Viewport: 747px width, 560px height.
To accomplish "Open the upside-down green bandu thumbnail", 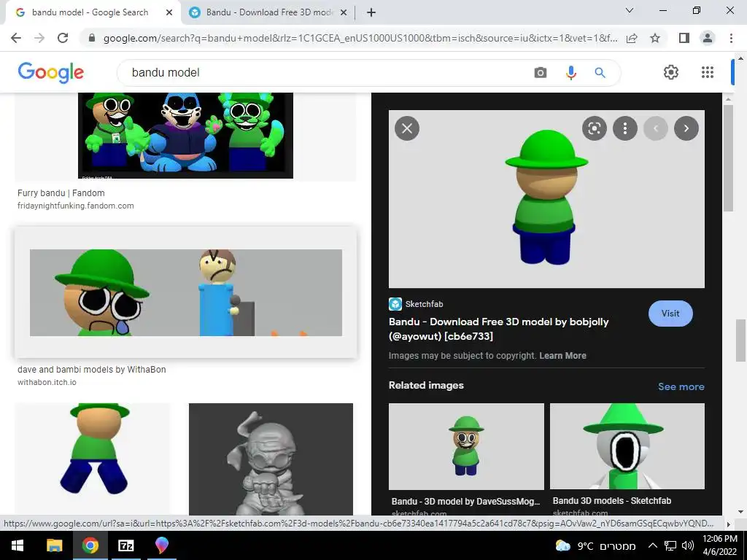I will (92, 459).
